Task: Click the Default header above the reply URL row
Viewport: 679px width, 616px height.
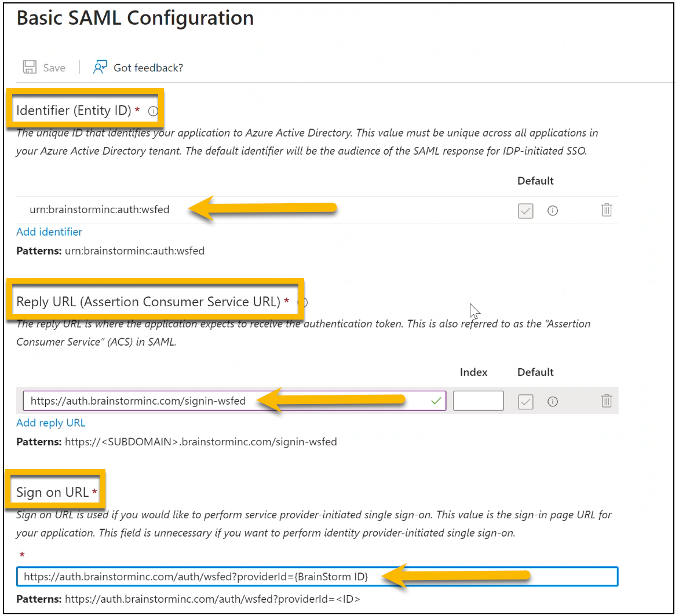Action: click(x=535, y=372)
